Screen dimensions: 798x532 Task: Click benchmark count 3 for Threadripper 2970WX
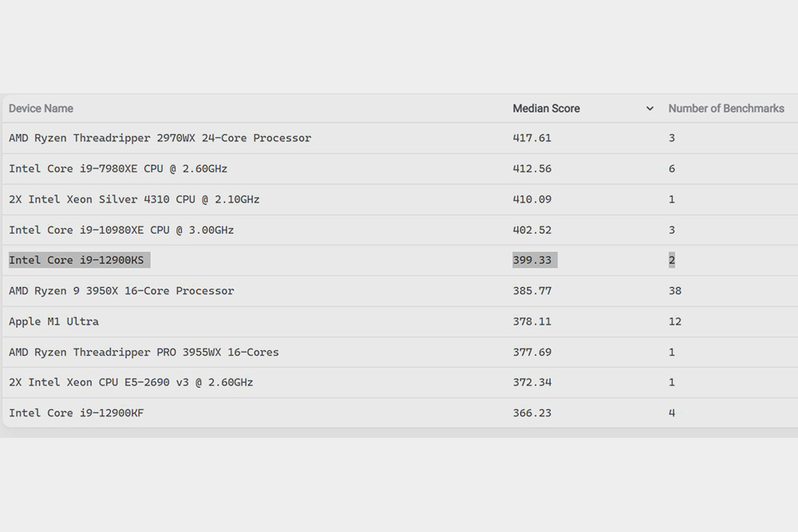(x=672, y=138)
